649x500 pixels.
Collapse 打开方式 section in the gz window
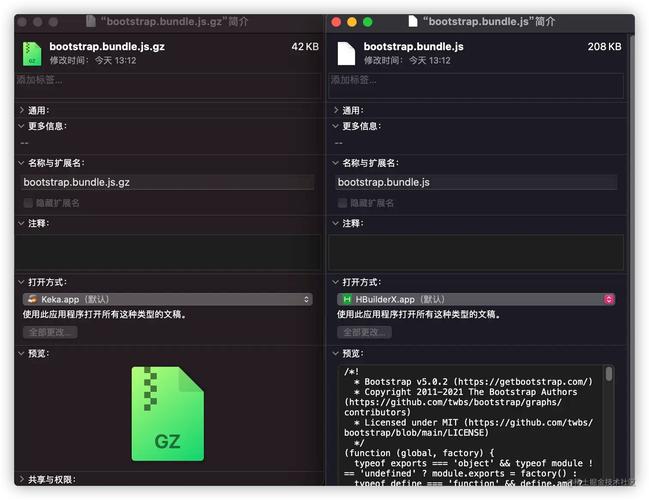(22, 282)
